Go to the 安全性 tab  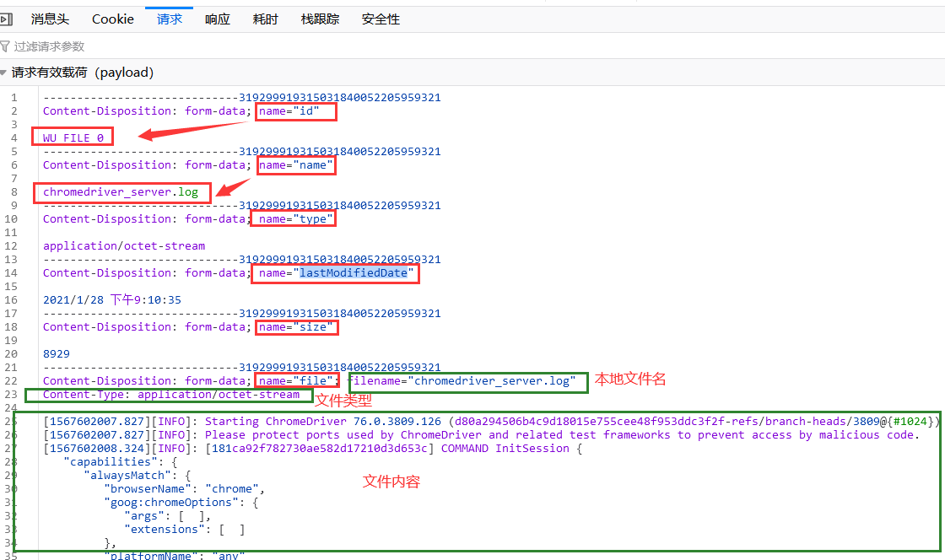[381, 19]
